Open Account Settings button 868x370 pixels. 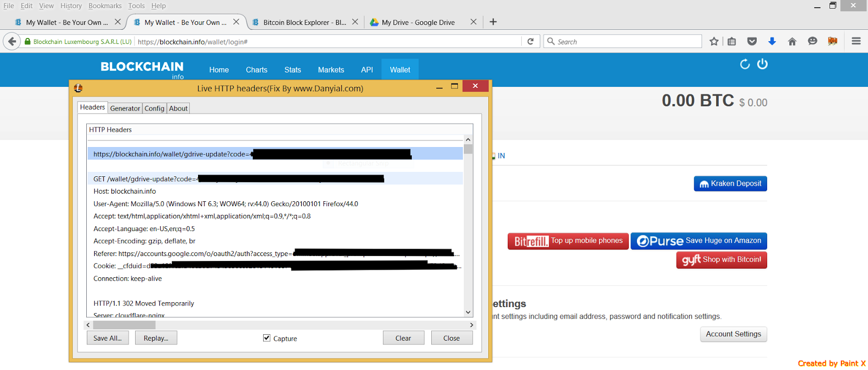pyautogui.click(x=733, y=334)
